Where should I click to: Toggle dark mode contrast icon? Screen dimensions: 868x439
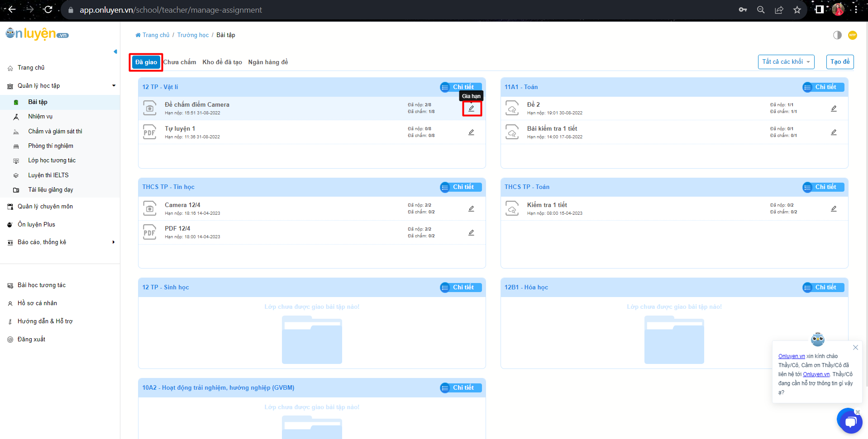pos(837,35)
